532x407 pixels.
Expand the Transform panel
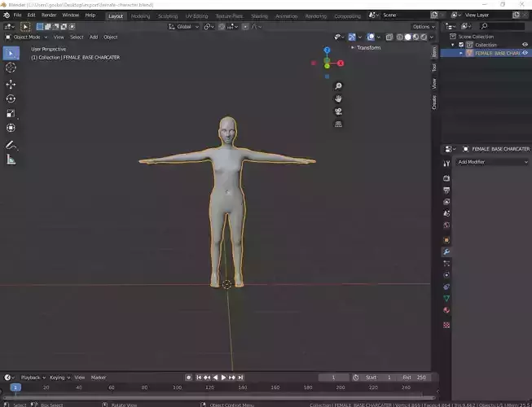click(366, 48)
